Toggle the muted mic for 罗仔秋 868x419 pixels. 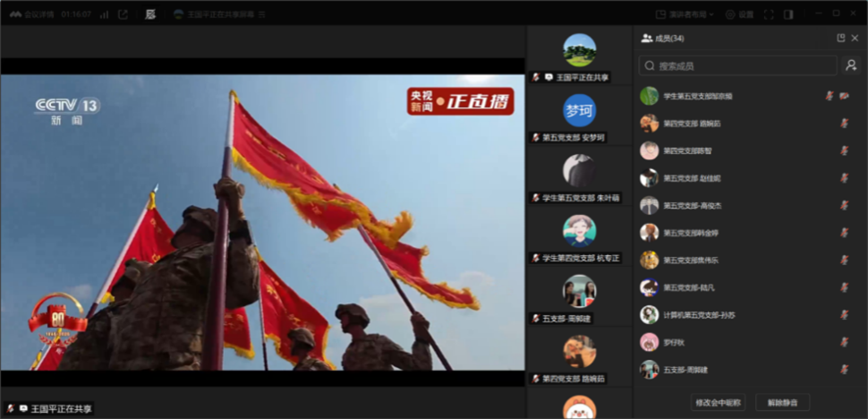[x=844, y=342]
